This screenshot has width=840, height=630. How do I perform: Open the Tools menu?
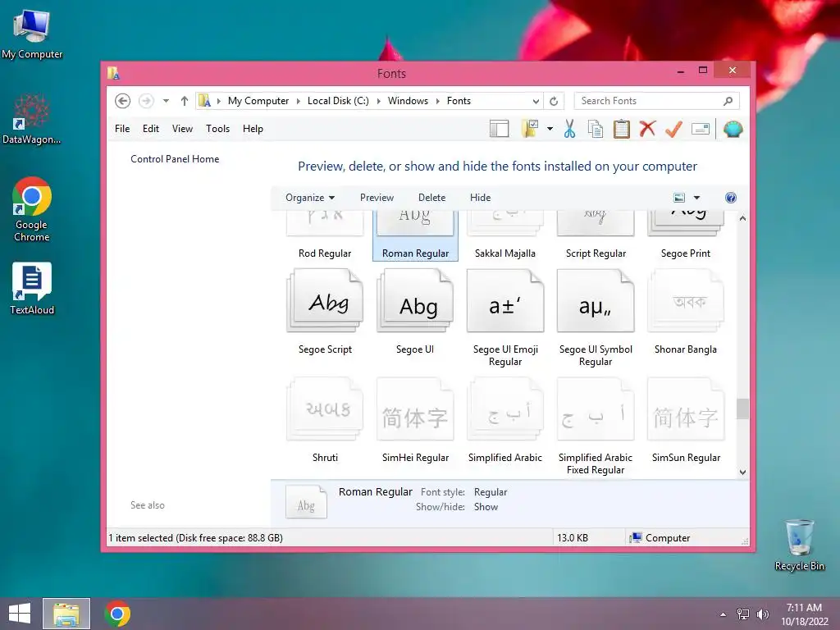pyautogui.click(x=217, y=129)
